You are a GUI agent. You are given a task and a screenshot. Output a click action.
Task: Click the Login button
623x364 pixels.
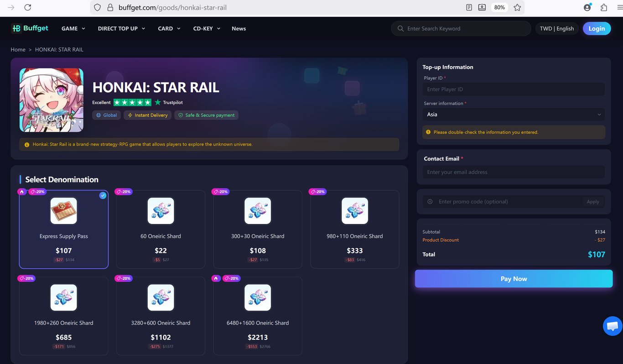pyautogui.click(x=597, y=28)
